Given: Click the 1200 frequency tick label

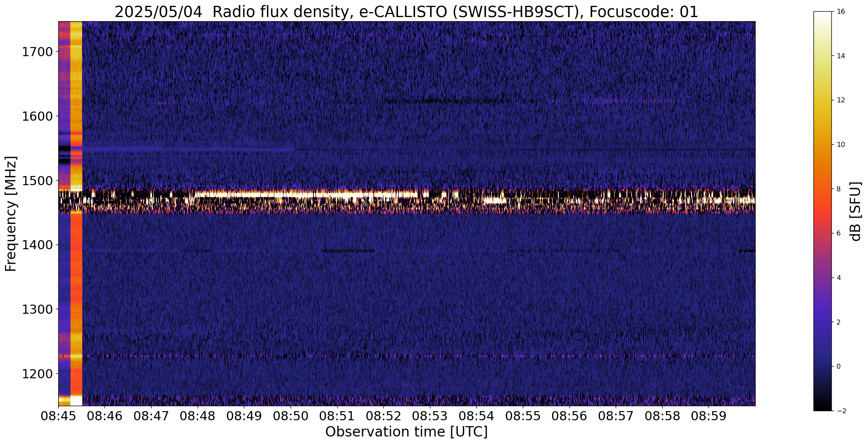Looking at the screenshot, I should click(37, 374).
